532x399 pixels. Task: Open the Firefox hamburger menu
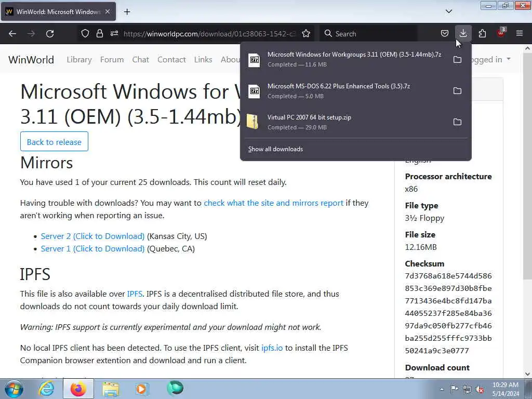[520, 34]
